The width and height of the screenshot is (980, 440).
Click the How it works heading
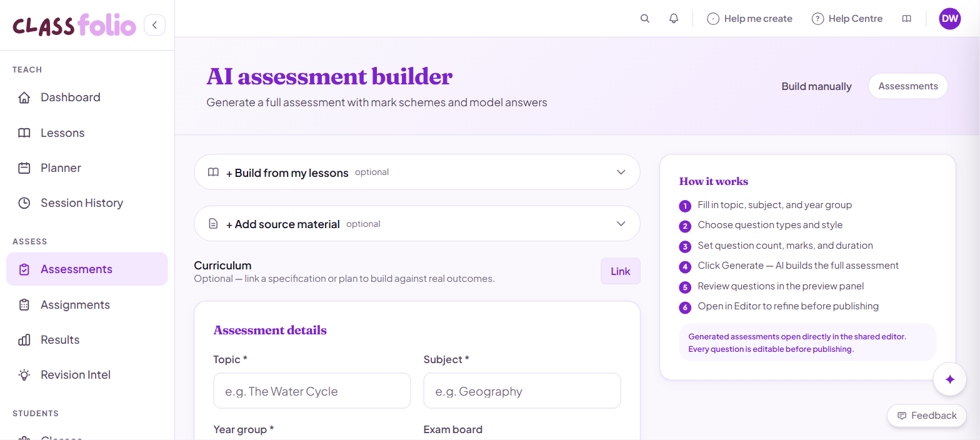pyautogui.click(x=714, y=181)
